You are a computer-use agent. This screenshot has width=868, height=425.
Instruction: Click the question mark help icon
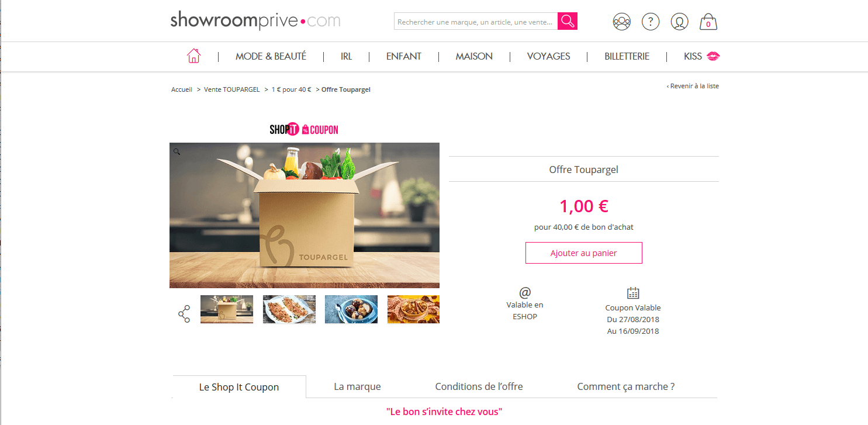point(651,22)
